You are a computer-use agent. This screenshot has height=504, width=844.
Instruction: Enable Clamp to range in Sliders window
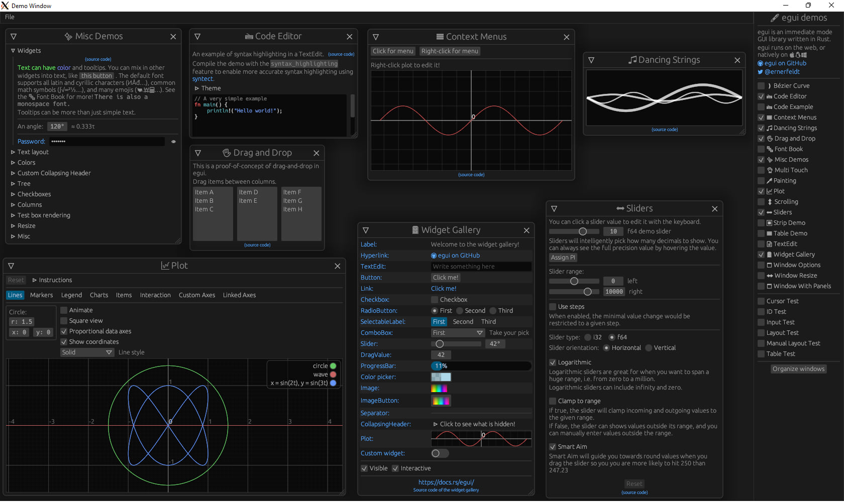click(552, 401)
